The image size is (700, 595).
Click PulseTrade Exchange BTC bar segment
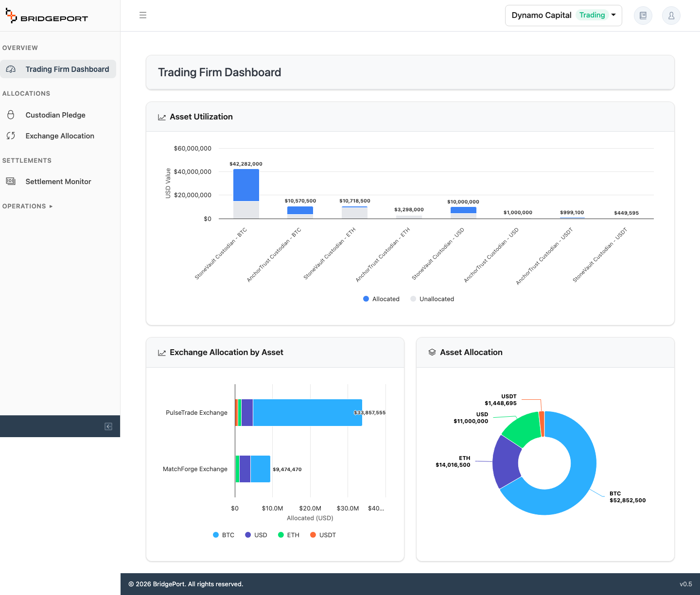(x=308, y=412)
